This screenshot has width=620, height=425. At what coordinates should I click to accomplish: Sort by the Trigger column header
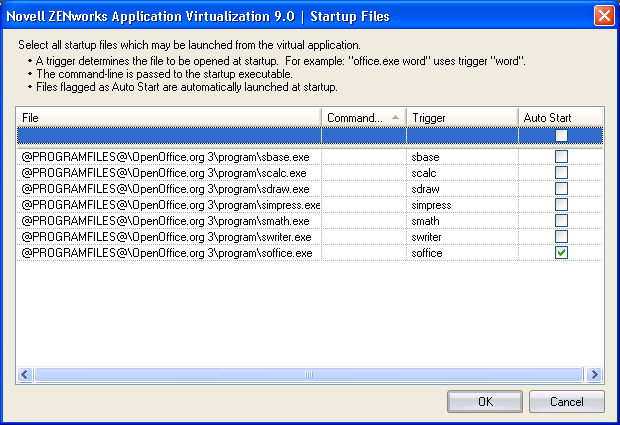(x=460, y=118)
